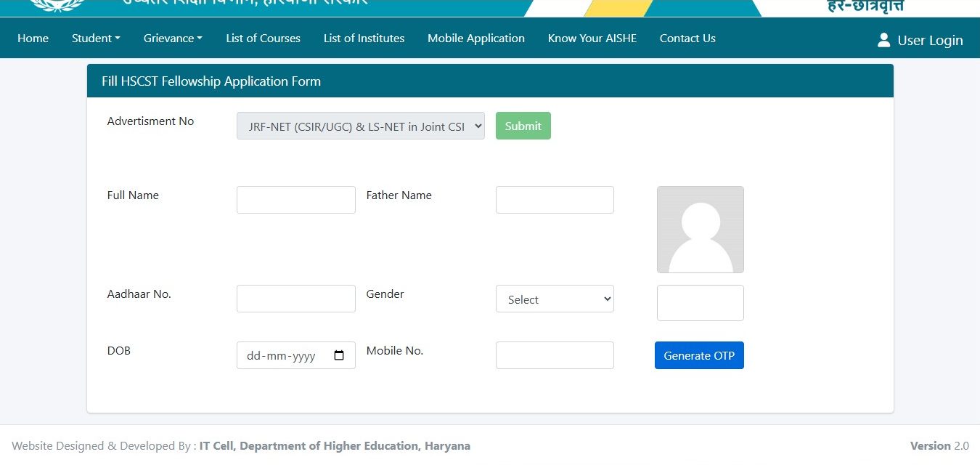This screenshot has height=465, width=980.
Task: Open Contact Us page
Action: click(x=687, y=39)
